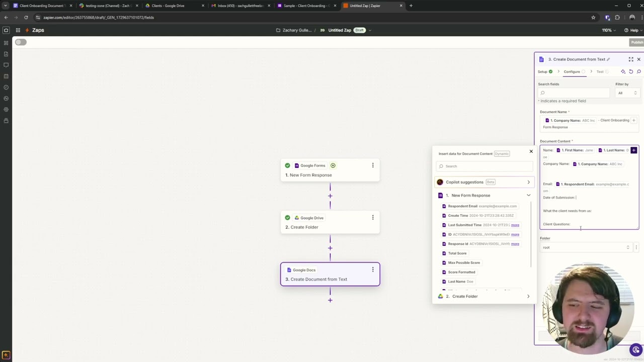This screenshot has width=644, height=362.
Task: Insert the Respondent Email data pill
Action: (x=479, y=206)
